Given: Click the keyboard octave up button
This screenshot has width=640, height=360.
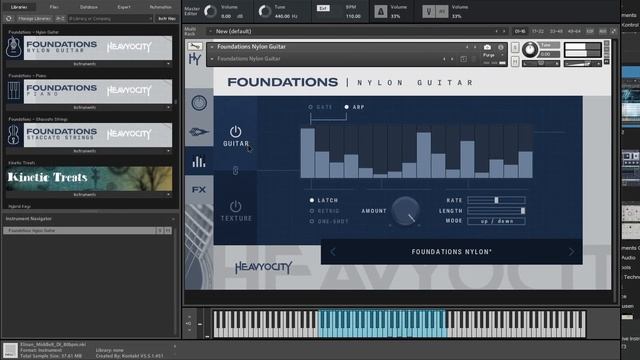Looking at the screenshot, I should click(x=189, y=316).
